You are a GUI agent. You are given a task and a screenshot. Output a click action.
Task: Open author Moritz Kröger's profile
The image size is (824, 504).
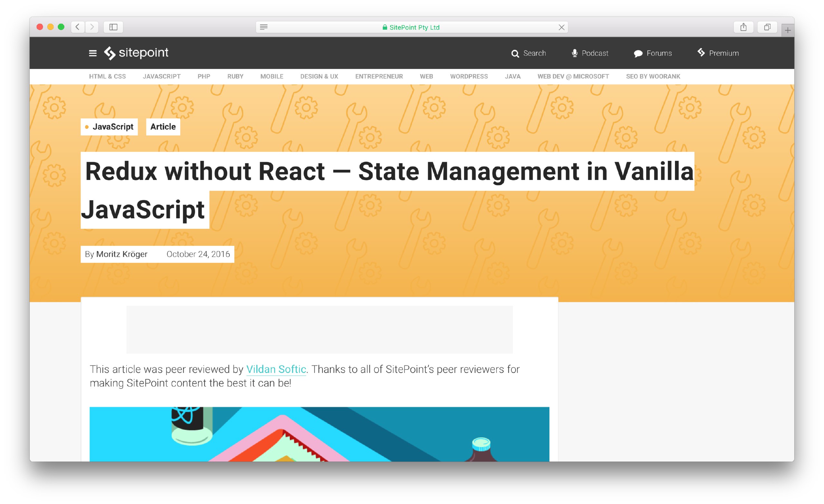122,254
